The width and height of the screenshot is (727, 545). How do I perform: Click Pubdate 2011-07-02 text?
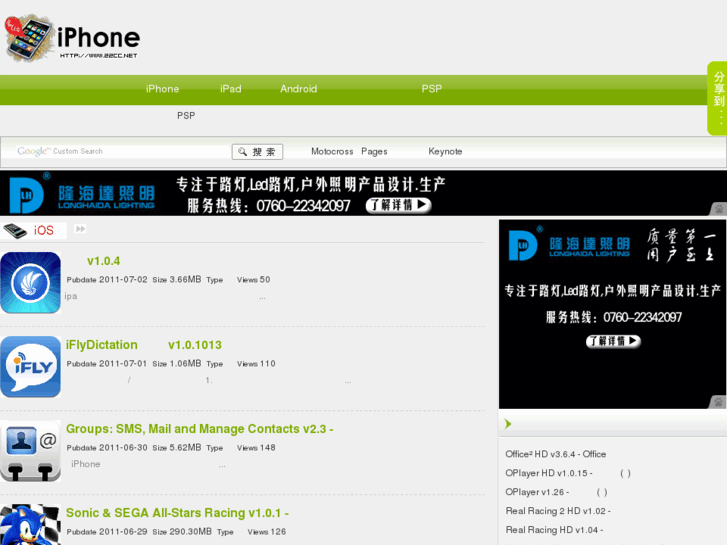[107, 280]
